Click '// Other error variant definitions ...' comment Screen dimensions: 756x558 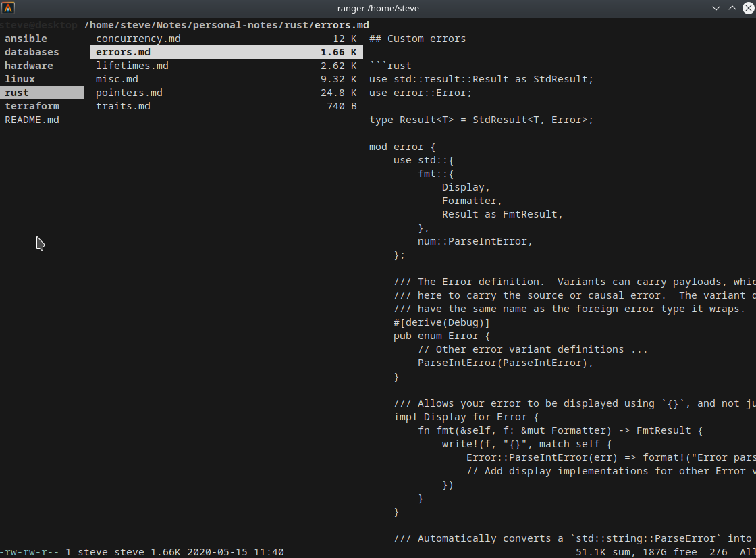point(533,349)
